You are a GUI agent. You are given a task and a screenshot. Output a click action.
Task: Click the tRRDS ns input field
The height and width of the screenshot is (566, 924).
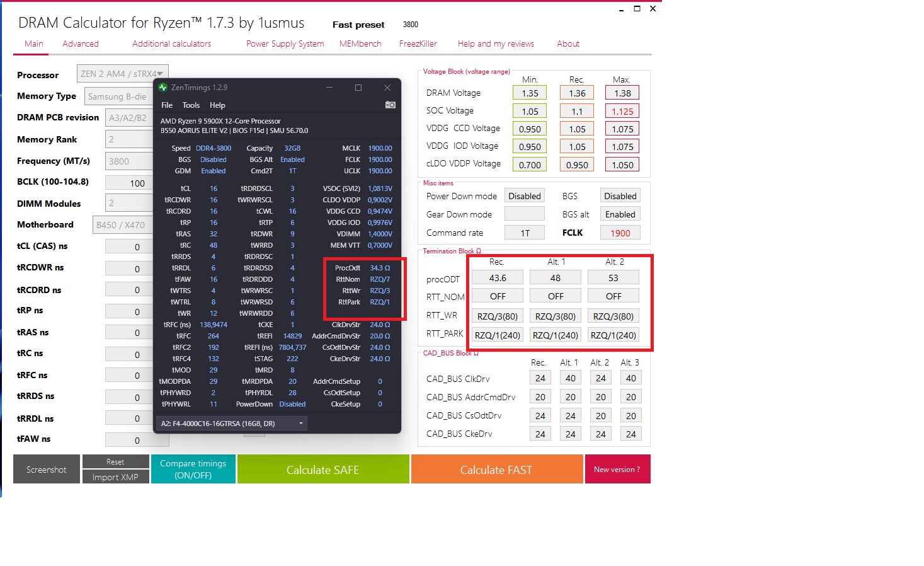click(129, 398)
